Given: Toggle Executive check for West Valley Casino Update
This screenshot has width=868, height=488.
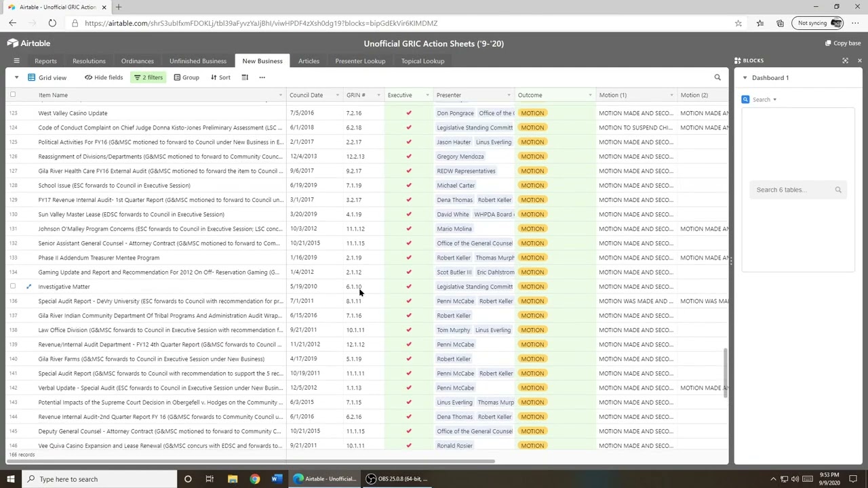Looking at the screenshot, I should coord(409,113).
